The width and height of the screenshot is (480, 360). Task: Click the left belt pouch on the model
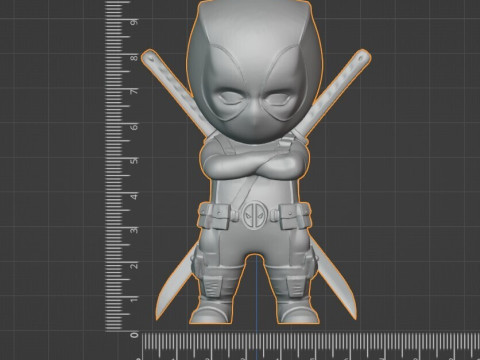[214, 217]
